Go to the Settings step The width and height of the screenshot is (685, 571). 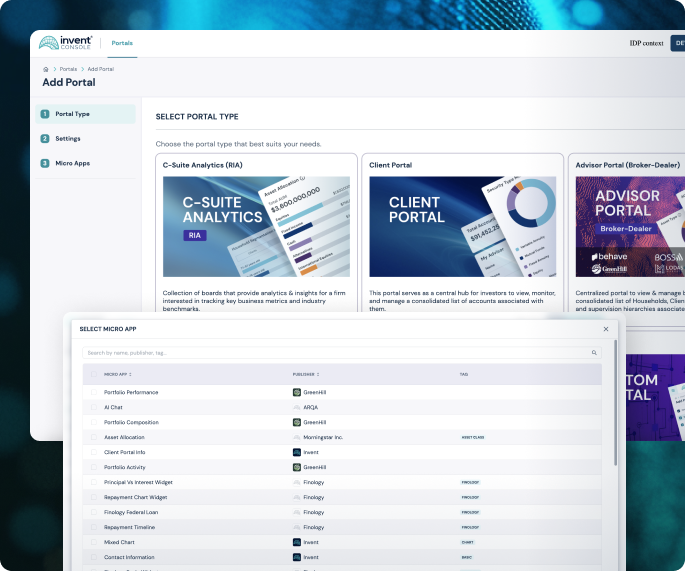pyautogui.click(x=86, y=138)
